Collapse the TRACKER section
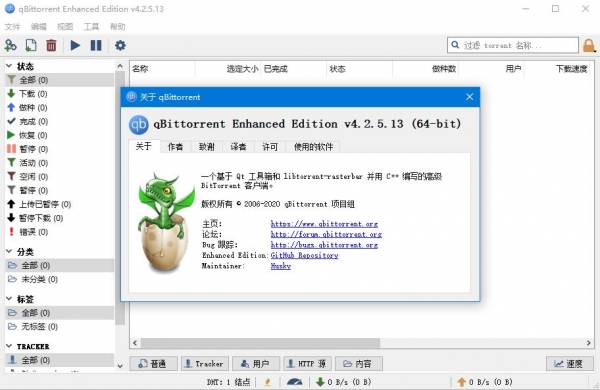This screenshot has height=390, width=600. [x=9, y=346]
